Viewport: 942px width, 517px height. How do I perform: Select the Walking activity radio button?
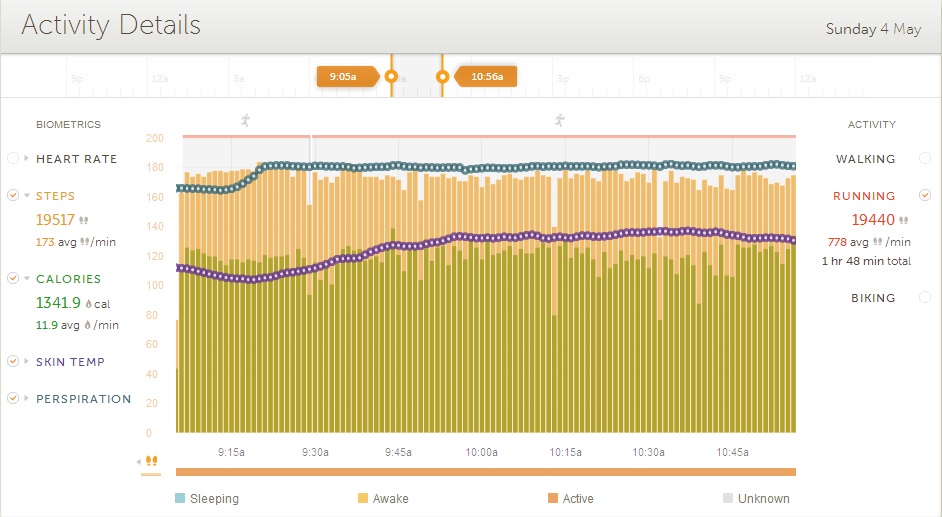click(x=925, y=159)
